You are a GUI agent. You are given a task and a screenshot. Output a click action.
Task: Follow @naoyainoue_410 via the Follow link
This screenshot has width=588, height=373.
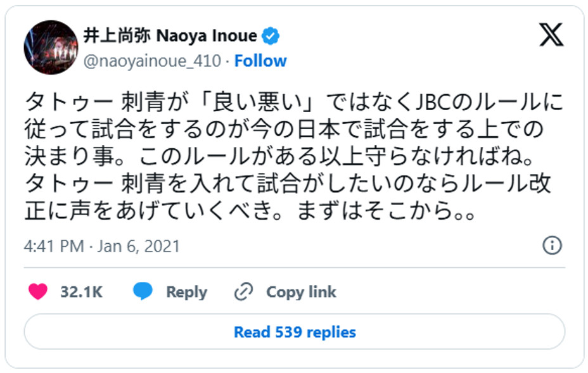pyautogui.click(x=262, y=61)
